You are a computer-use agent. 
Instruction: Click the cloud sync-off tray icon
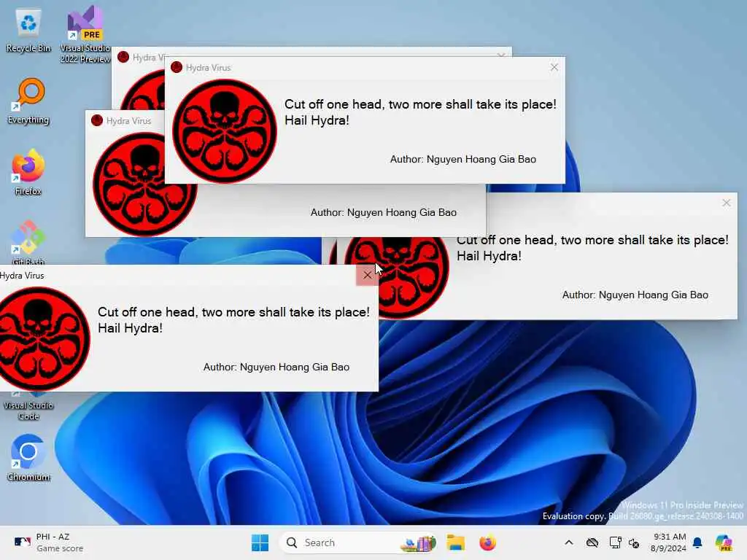point(592,542)
